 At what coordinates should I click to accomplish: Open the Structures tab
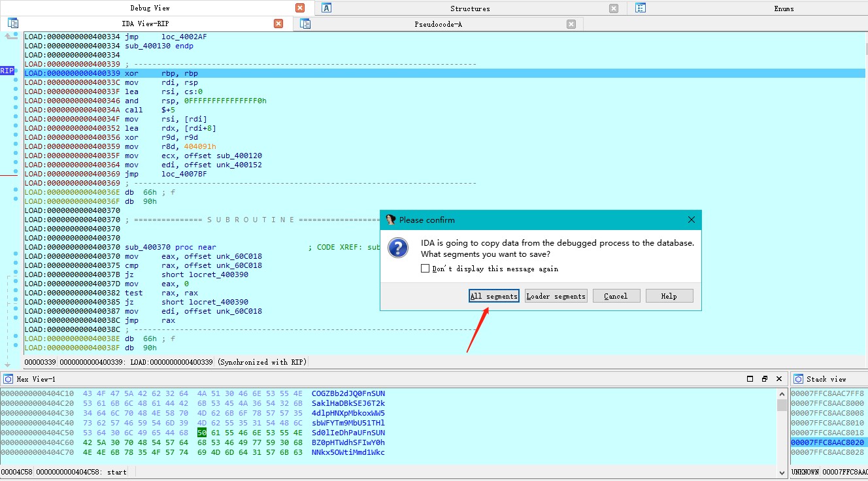pos(469,8)
